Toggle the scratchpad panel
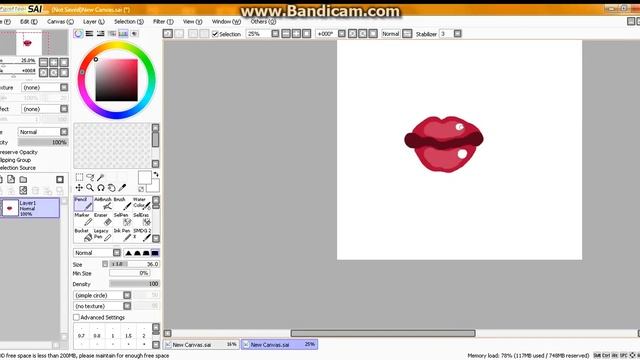640x360 pixels. pos(134,33)
